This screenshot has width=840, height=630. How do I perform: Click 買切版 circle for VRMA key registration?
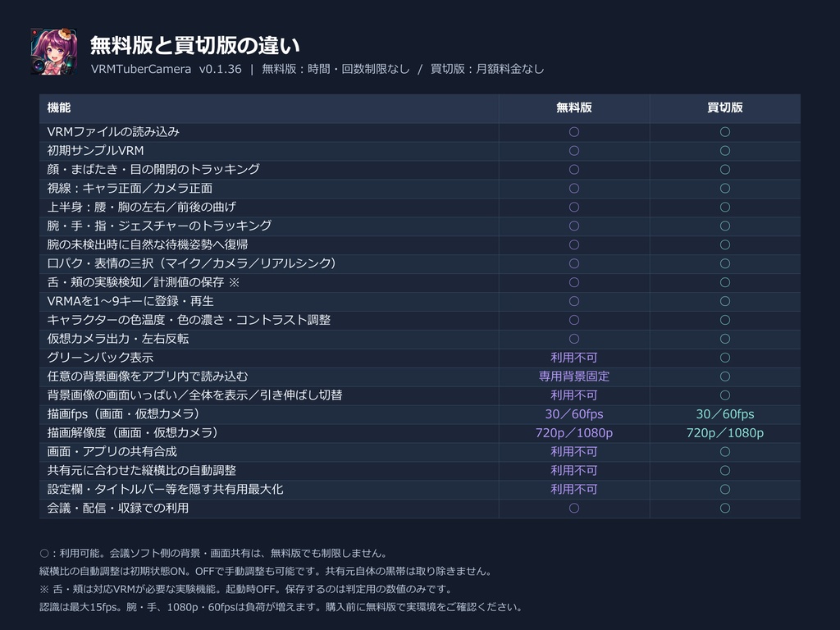(725, 301)
